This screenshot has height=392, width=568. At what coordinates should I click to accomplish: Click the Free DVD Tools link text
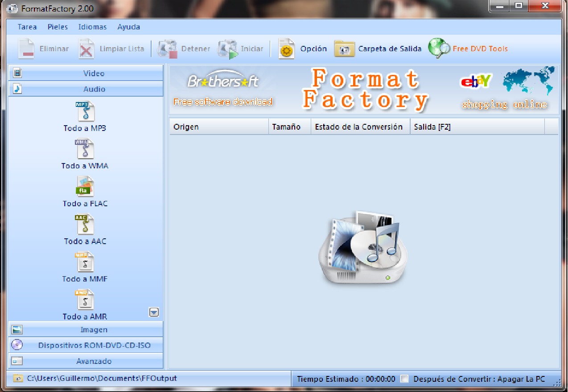[x=480, y=49]
